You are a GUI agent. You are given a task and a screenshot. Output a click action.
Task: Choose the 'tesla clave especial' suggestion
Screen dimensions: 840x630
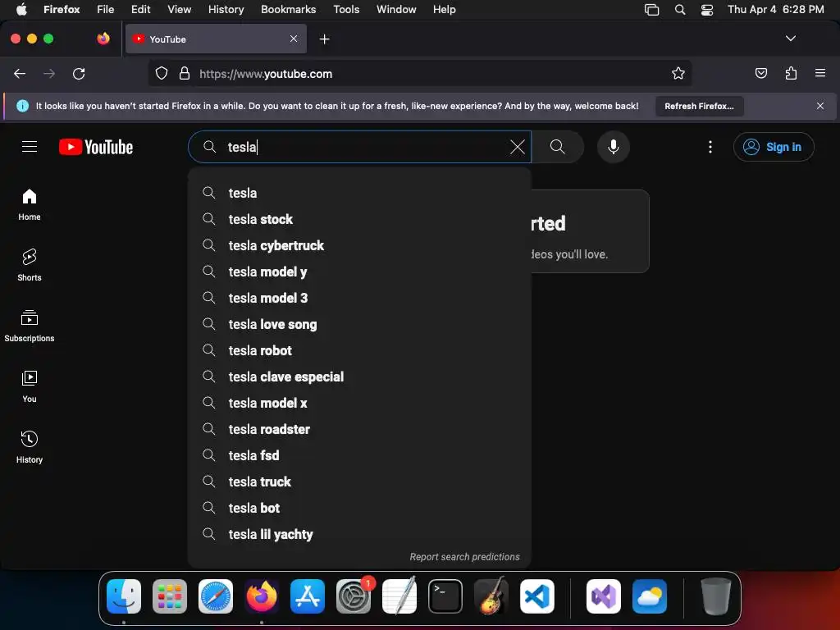coord(359,377)
